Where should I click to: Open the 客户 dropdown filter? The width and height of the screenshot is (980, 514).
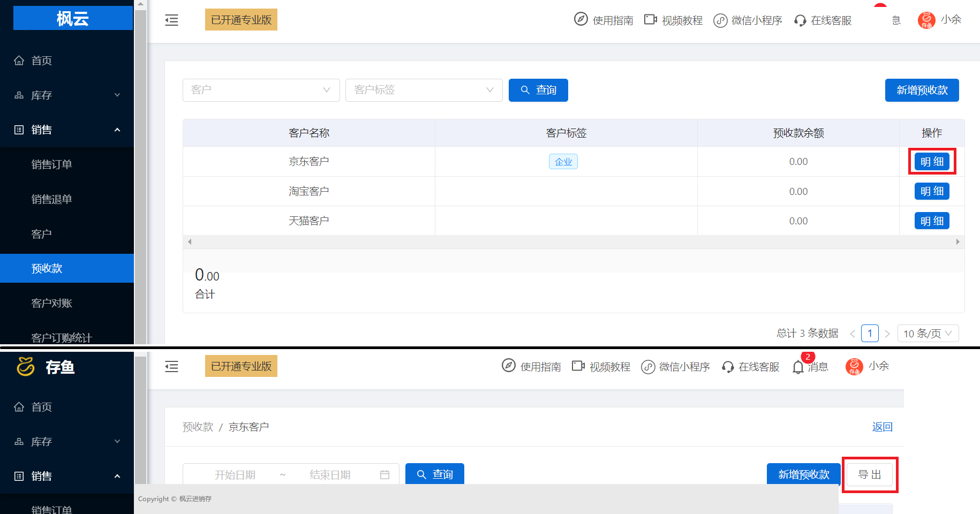[x=261, y=90]
